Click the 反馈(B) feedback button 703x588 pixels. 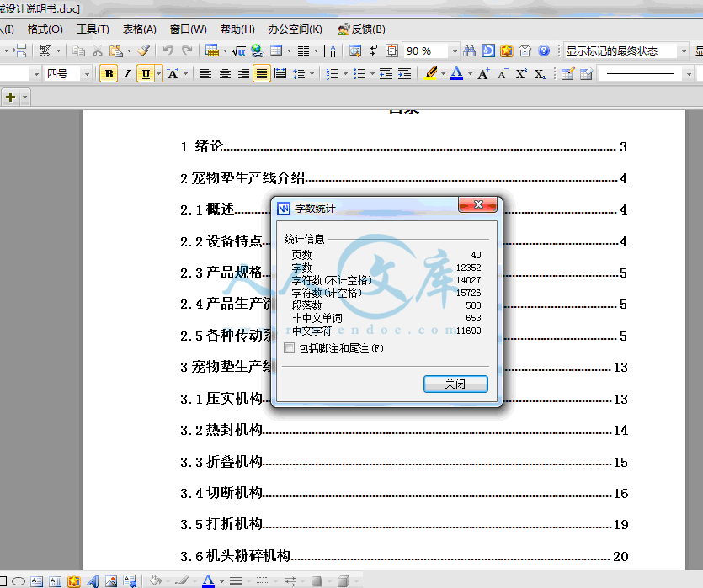point(362,29)
